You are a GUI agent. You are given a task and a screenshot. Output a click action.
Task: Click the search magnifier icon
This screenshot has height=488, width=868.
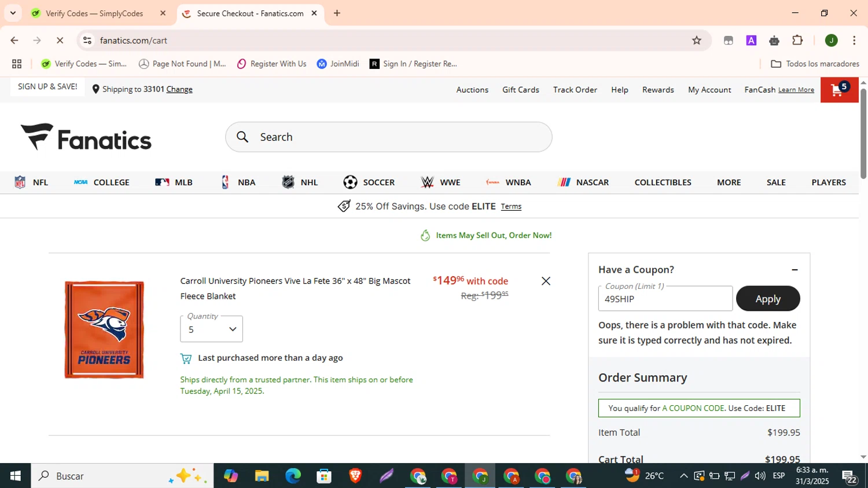tap(242, 137)
